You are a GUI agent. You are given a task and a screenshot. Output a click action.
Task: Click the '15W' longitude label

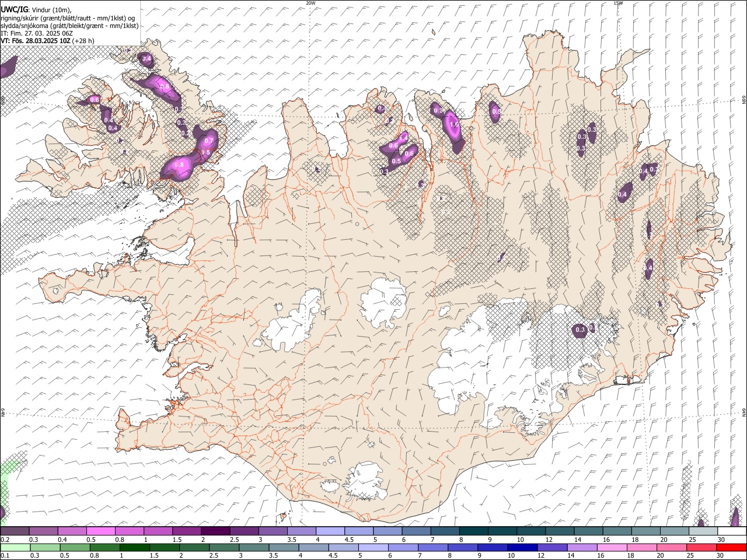pos(618,3)
